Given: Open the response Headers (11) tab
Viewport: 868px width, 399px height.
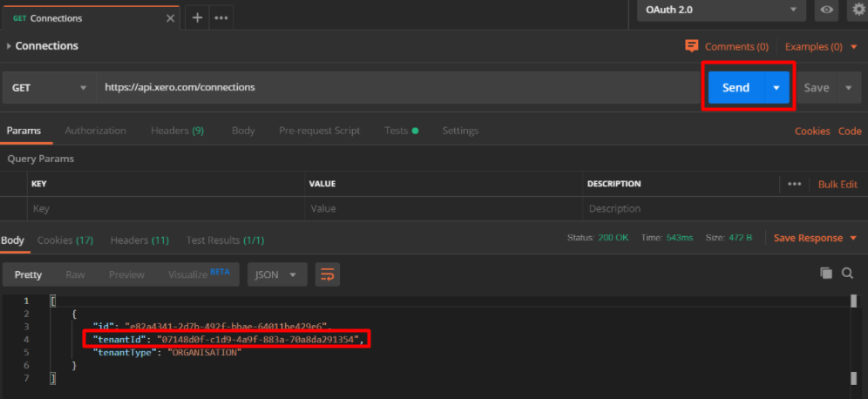Looking at the screenshot, I should pos(139,240).
